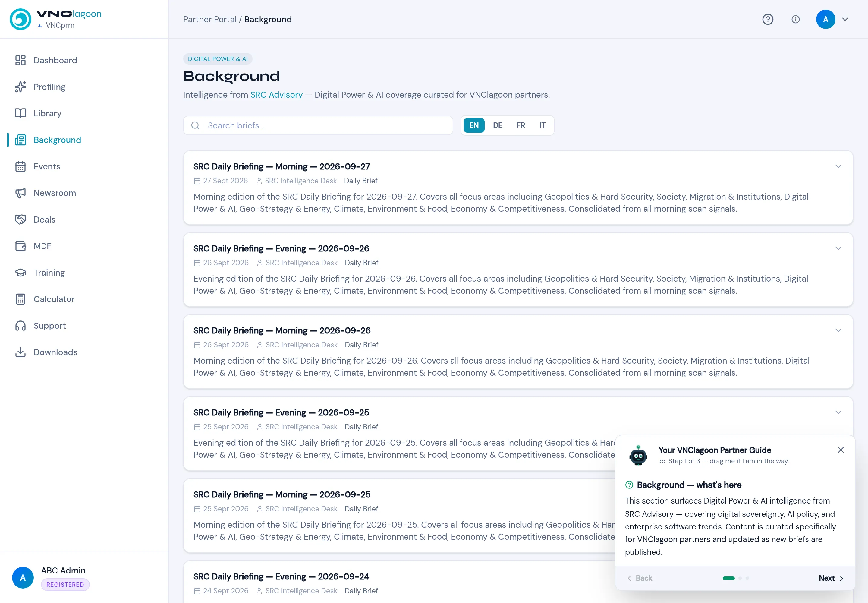
Task: Click the MDF wallet icon
Action: (20, 246)
